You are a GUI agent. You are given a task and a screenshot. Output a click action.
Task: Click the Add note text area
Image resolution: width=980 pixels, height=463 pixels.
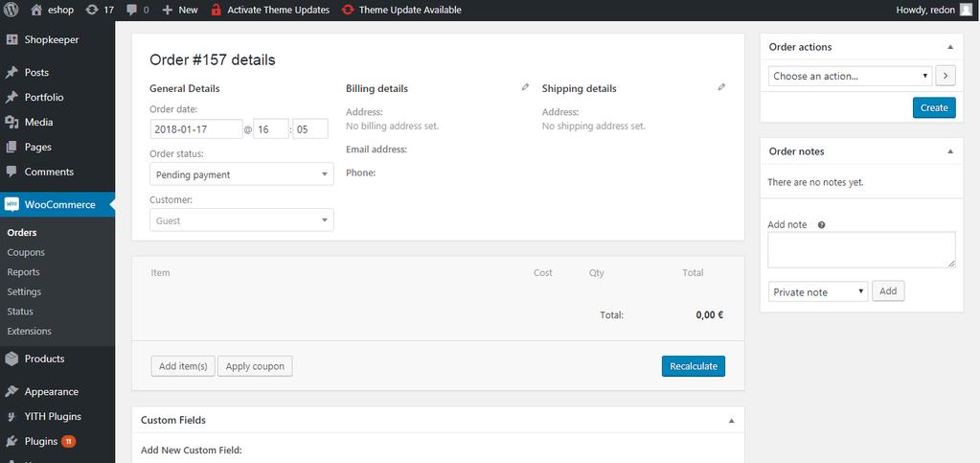click(x=861, y=249)
